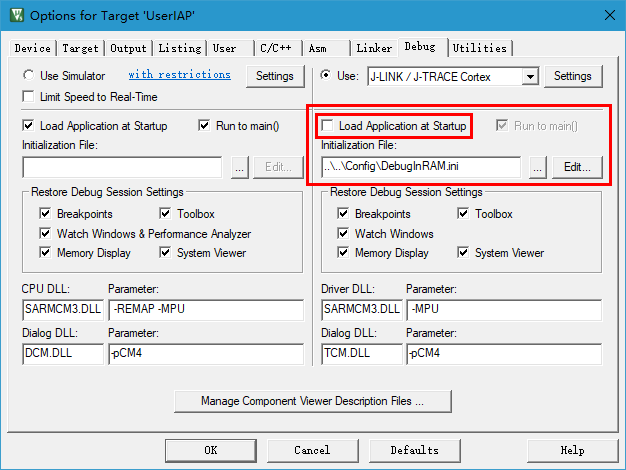626x470 pixels.
Task: Toggle J-LINK Toolbox checkbox
Action: [463, 213]
